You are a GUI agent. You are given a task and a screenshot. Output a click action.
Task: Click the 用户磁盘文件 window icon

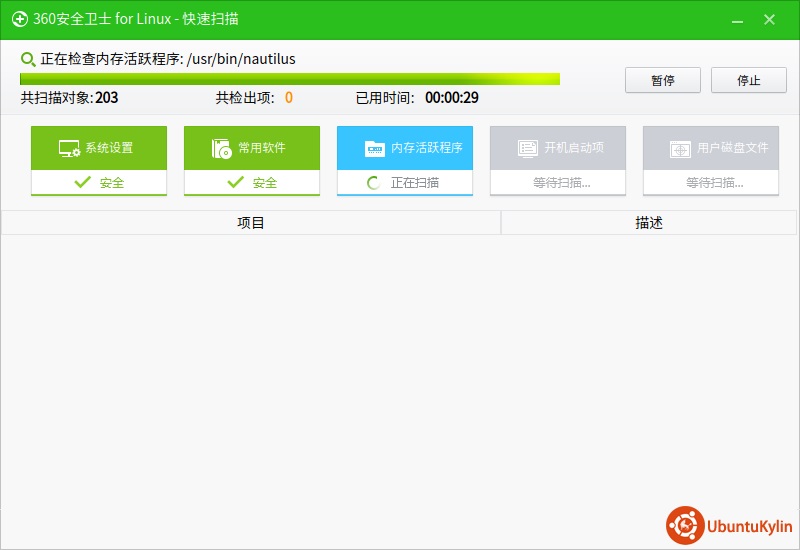(x=680, y=149)
